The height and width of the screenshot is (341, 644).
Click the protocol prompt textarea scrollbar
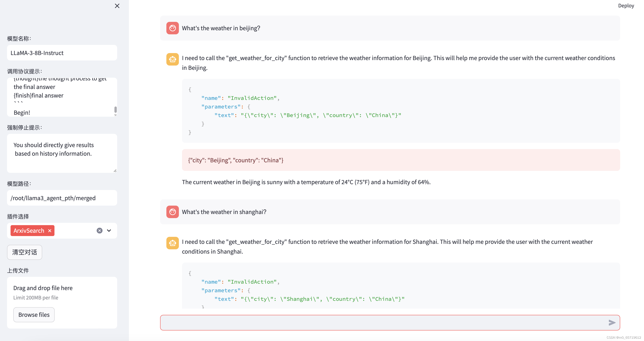[115, 109]
